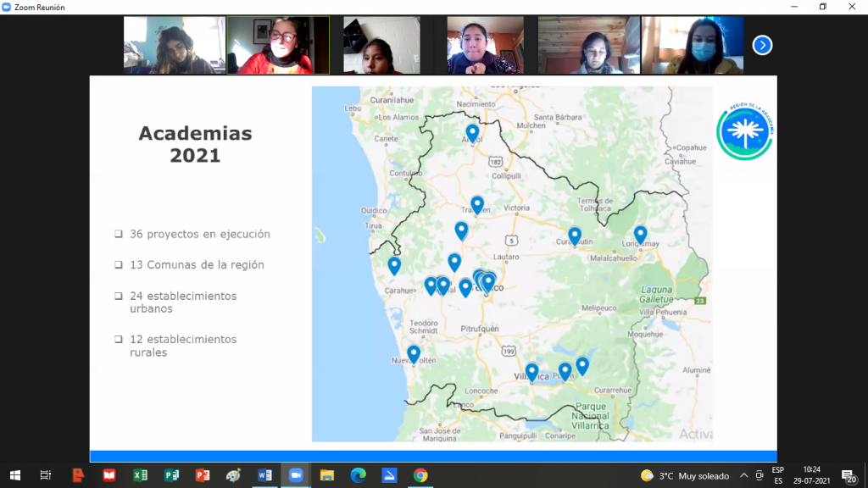
Task: Open the red book icon app on taskbar
Action: [109, 475]
